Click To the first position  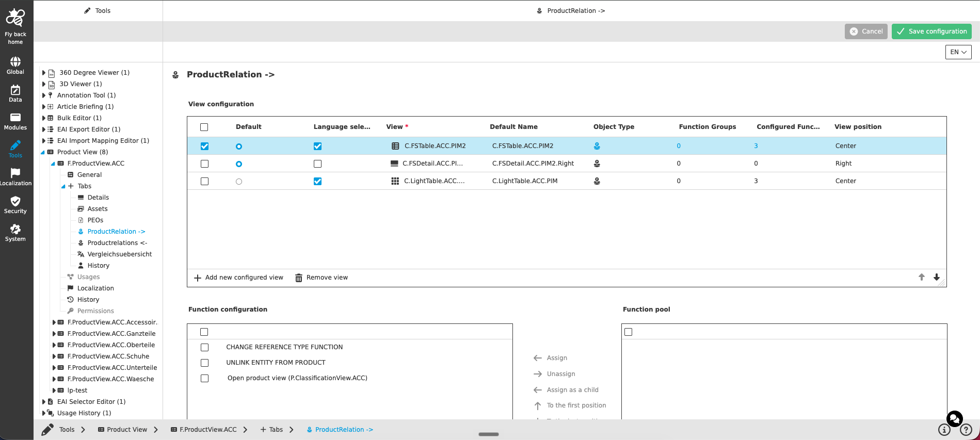(576, 405)
